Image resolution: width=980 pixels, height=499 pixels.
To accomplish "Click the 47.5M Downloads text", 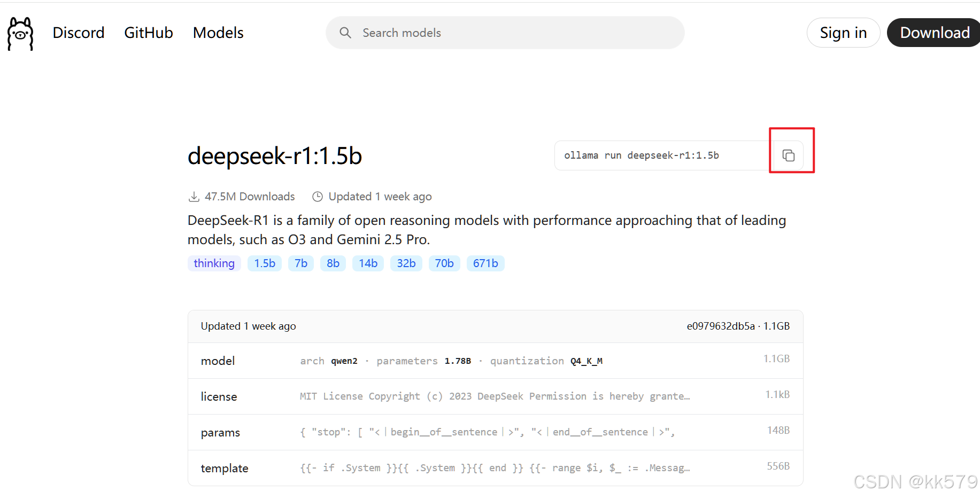I will (x=250, y=197).
